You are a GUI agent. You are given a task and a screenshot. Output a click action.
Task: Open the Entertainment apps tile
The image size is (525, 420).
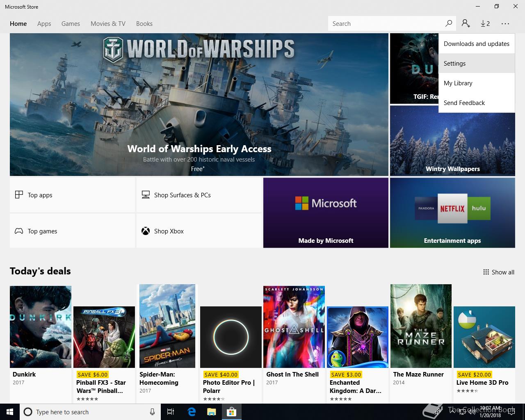click(x=452, y=212)
